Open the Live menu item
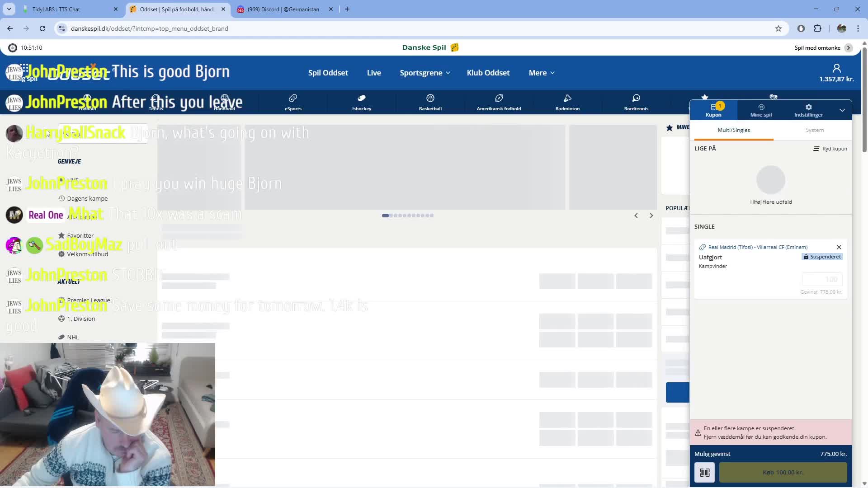The height and width of the screenshot is (488, 868). 374,73
